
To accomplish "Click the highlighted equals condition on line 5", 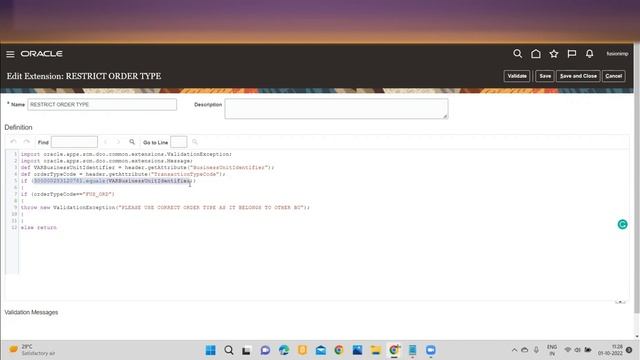I will tap(112, 181).
